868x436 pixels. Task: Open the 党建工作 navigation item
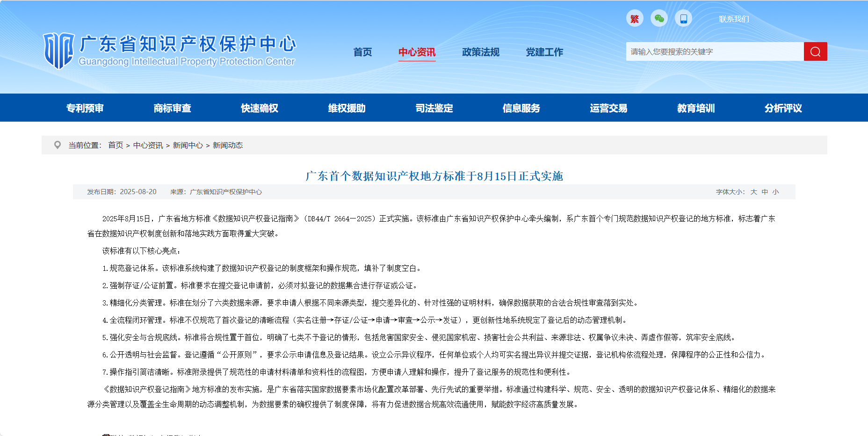tap(544, 52)
